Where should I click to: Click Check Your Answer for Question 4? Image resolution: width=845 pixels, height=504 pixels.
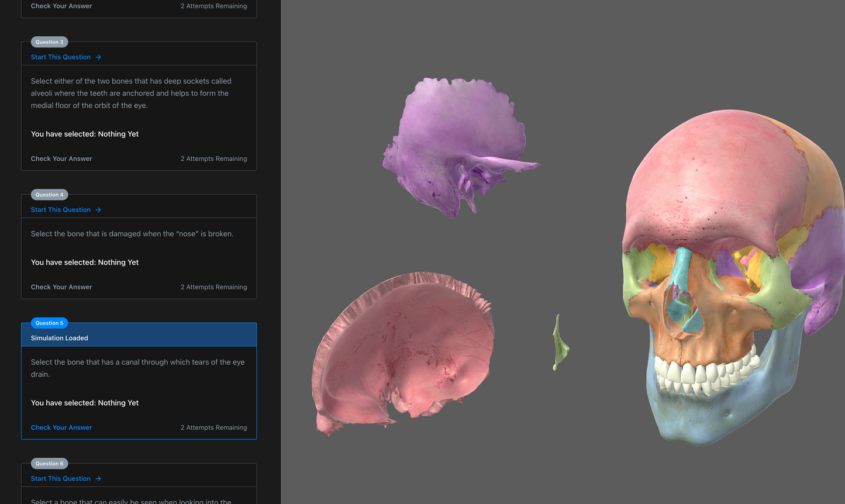(61, 286)
